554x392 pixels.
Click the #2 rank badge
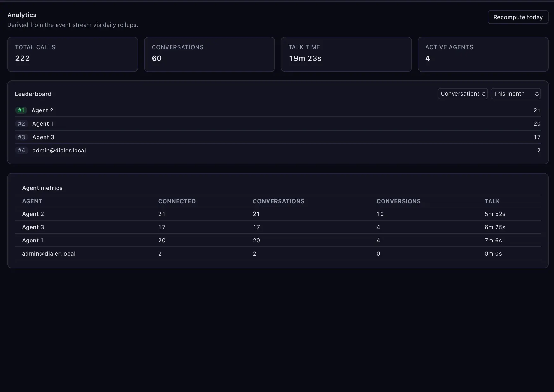[21, 124]
